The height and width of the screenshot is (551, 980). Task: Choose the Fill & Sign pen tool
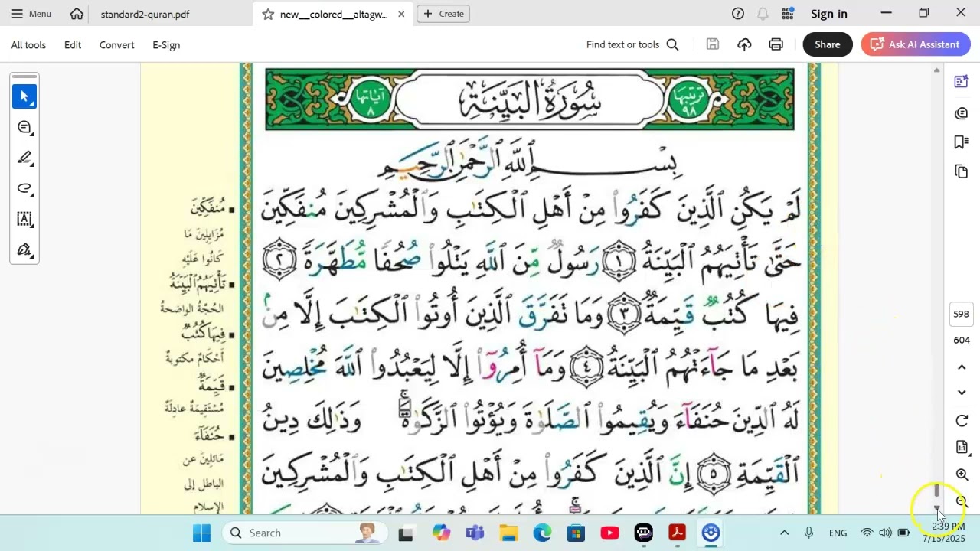click(x=24, y=249)
